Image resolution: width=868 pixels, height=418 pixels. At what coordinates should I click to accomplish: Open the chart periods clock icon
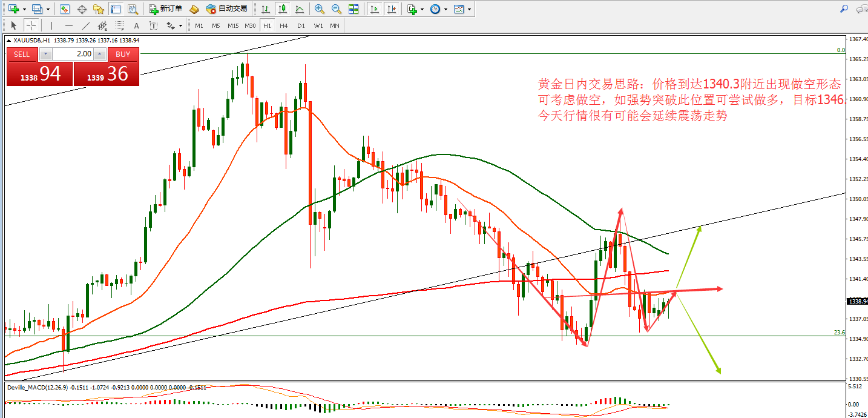click(x=435, y=9)
